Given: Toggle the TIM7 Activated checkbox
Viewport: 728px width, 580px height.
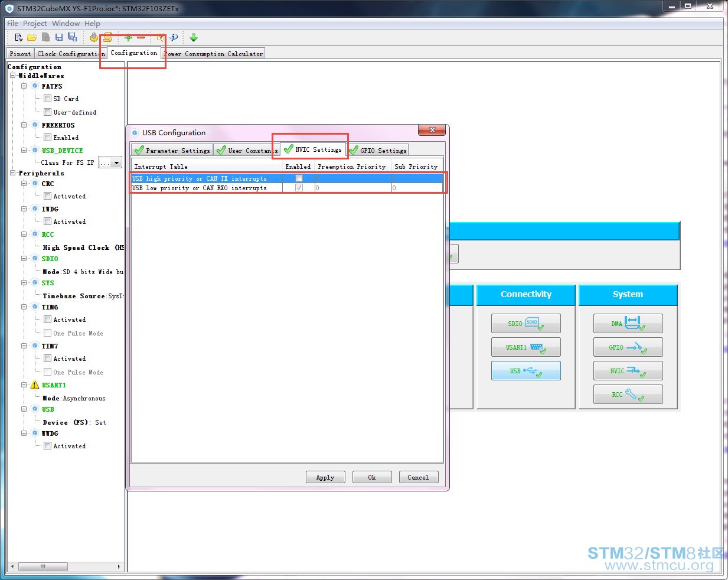Looking at the screenshot, I should (x=48, y=359).
